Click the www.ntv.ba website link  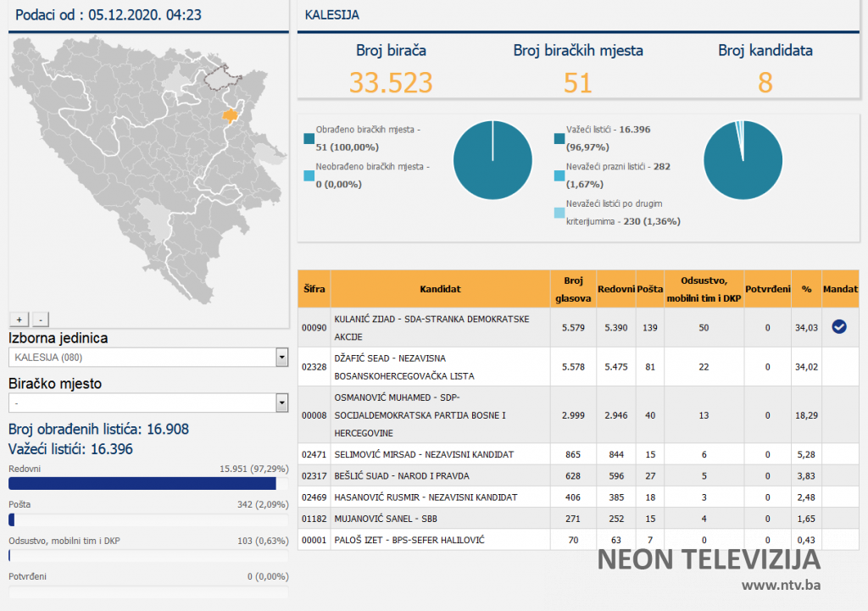780,585
